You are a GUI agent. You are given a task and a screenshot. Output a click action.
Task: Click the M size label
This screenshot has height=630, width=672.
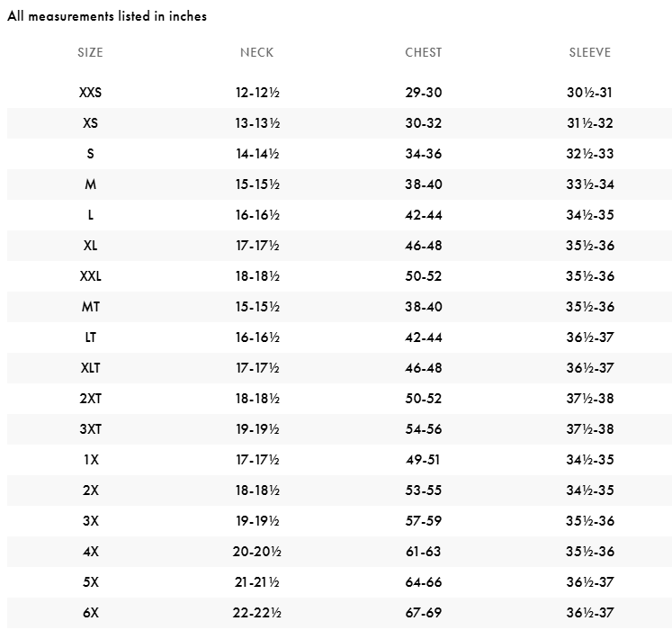pos(90,184)
